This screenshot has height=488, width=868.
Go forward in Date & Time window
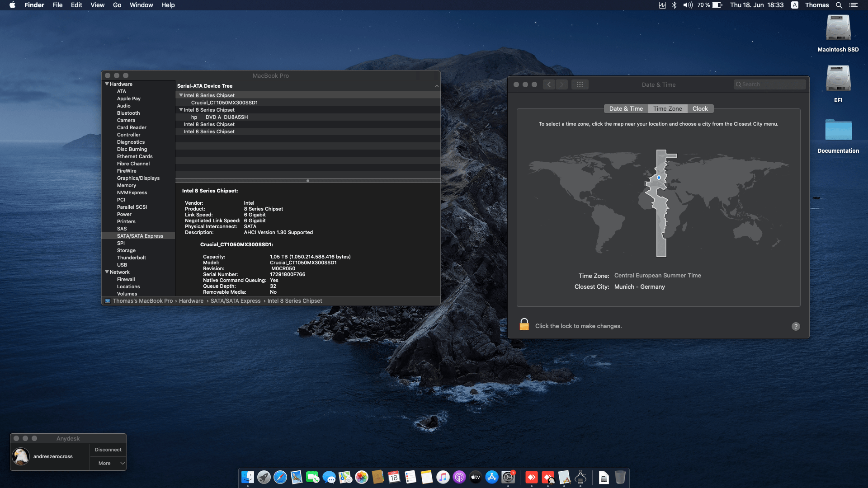pyautogui.click(x=561, y=84)
